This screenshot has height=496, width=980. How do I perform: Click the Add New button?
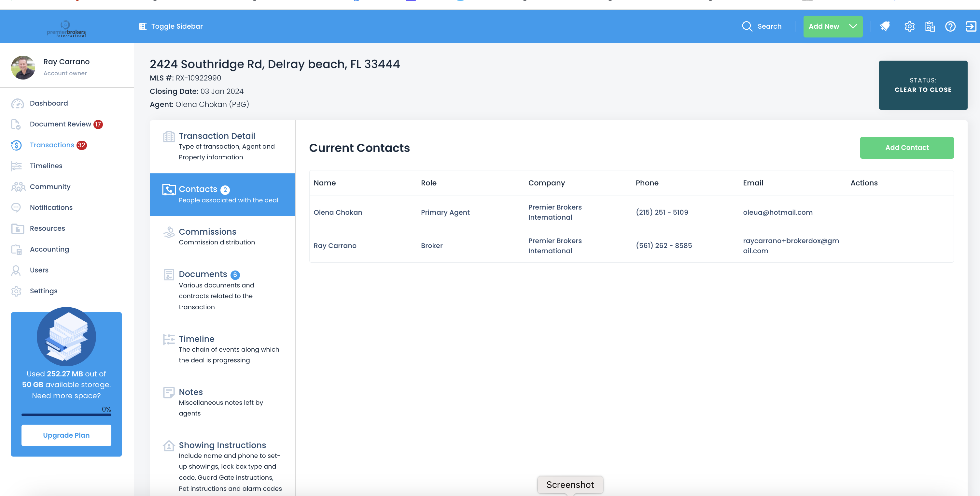click(x=833, y=26)
